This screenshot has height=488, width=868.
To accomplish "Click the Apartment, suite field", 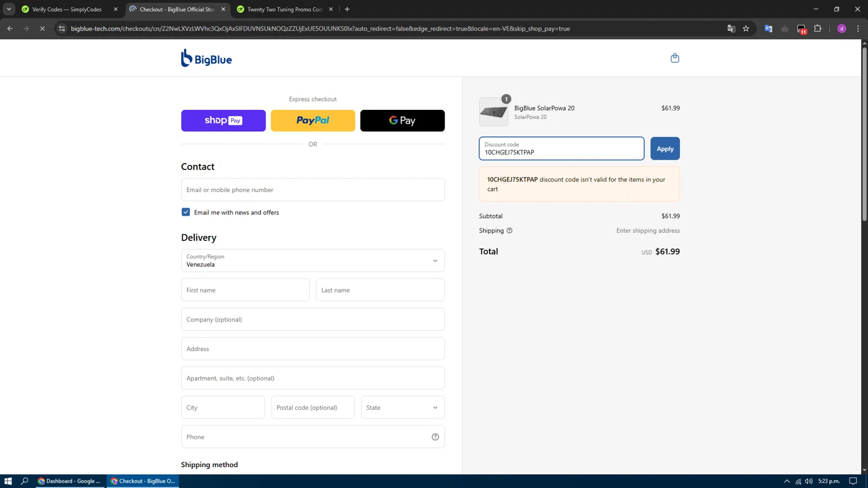I will (312, 378).
